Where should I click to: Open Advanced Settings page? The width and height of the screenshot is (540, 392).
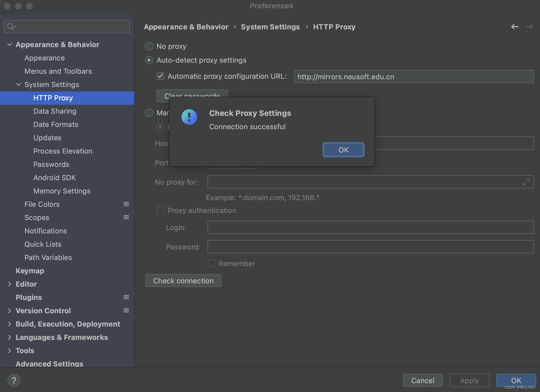tap(49, 364)
